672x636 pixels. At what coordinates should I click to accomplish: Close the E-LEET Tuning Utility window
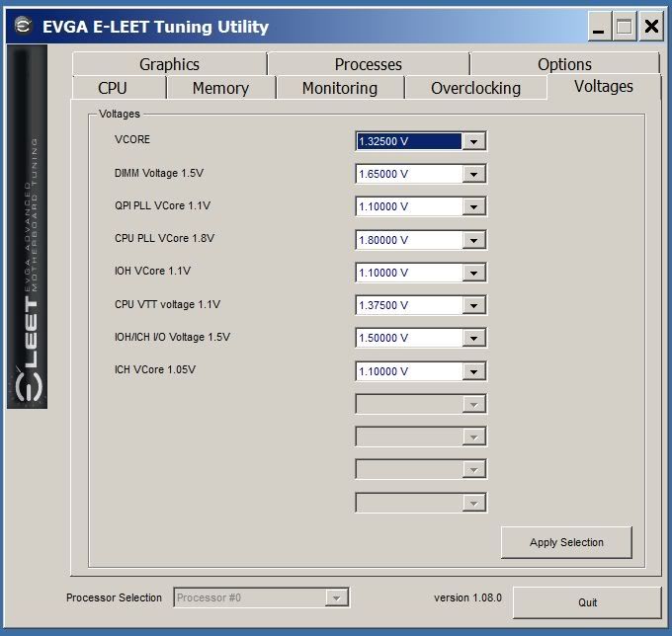[x=651, y=27]
